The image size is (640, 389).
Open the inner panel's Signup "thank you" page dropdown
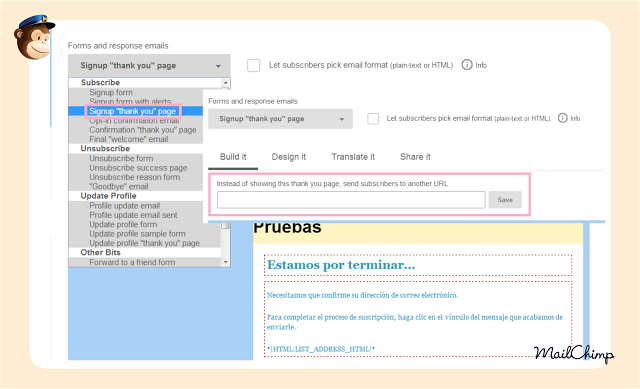280,119
